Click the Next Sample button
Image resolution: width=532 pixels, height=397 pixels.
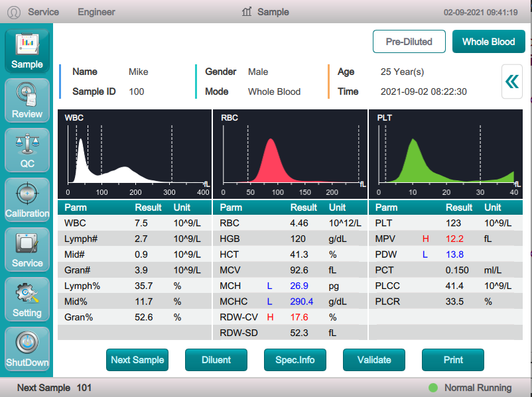click(137, 360)
